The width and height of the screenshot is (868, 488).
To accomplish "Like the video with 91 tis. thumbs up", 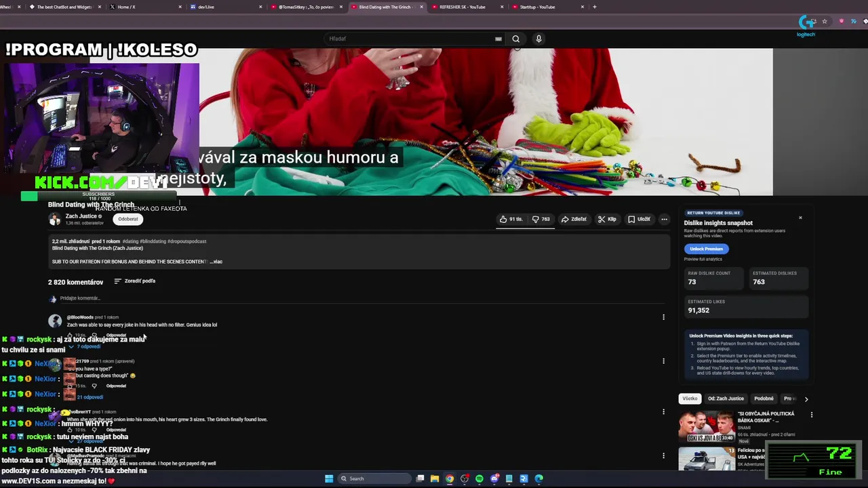I will click(x=511, y=220).
